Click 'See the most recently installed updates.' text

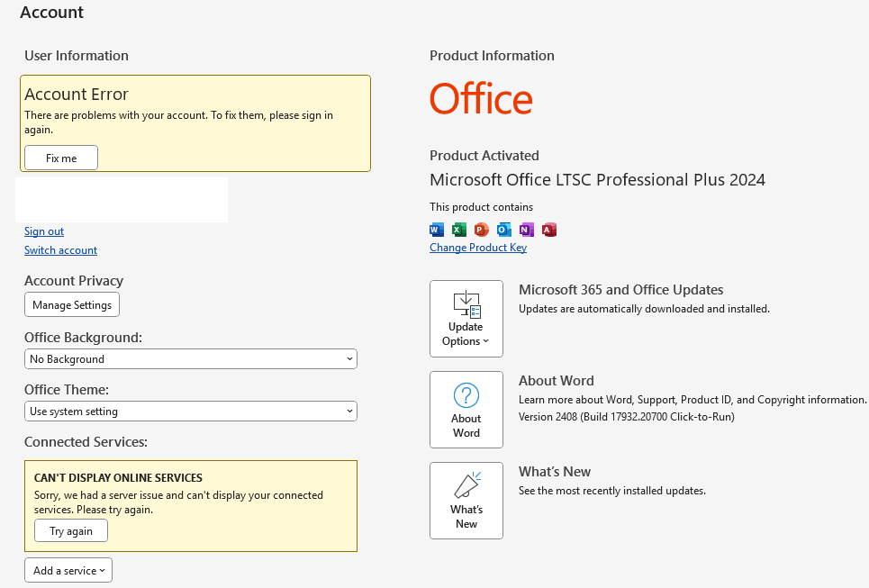point(611,491)
